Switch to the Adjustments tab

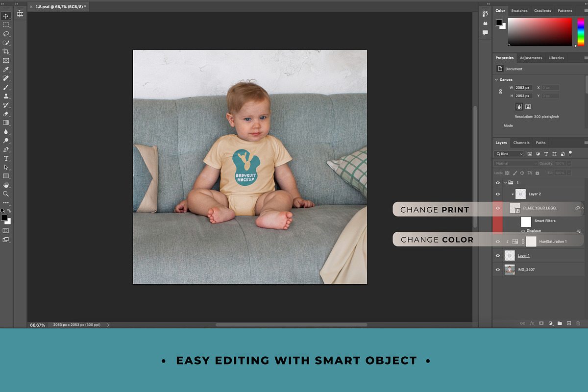(531, 58)
